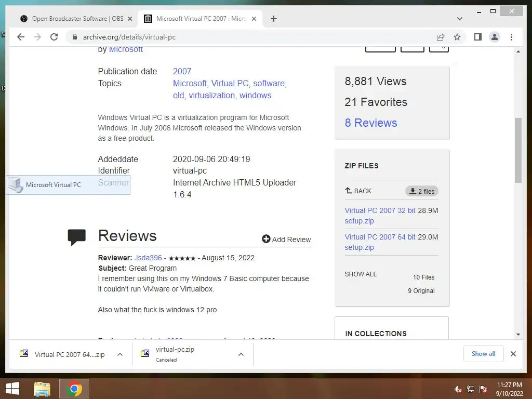Click Show all downloads button
Viewport: 532px width, 399px height.
tap(484, 354)
